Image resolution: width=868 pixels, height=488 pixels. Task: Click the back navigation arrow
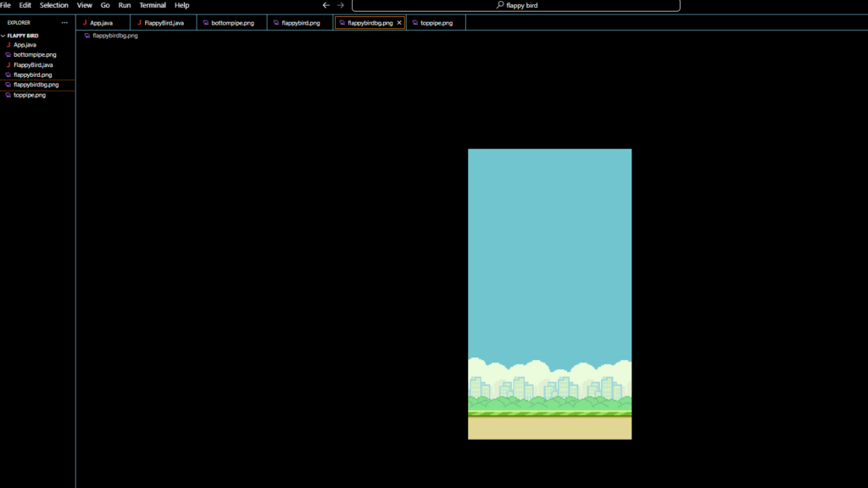pyautogui.click(x=325, y=5)
